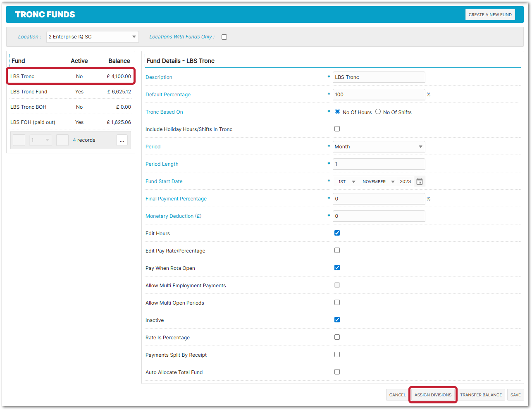Viewport: 532px width, 410px height.
Task: Open the page number dropdown in pager
Action: point(41,140)
